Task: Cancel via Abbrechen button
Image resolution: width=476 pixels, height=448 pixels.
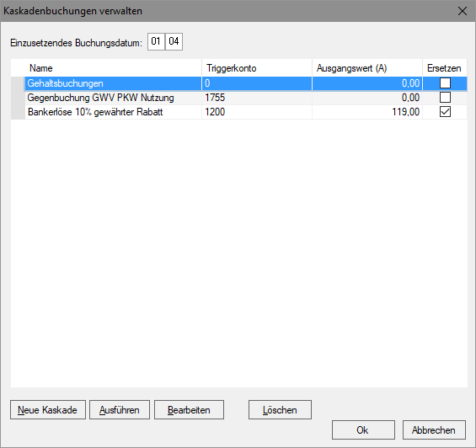Action: click(x=434, y=429)
